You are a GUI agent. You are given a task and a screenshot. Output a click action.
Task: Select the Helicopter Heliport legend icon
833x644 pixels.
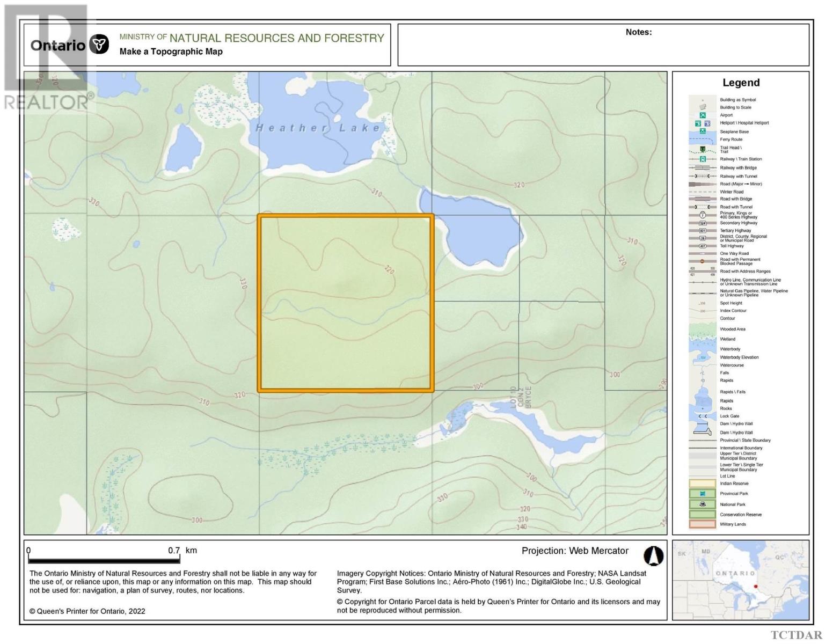tap(698, 123)
